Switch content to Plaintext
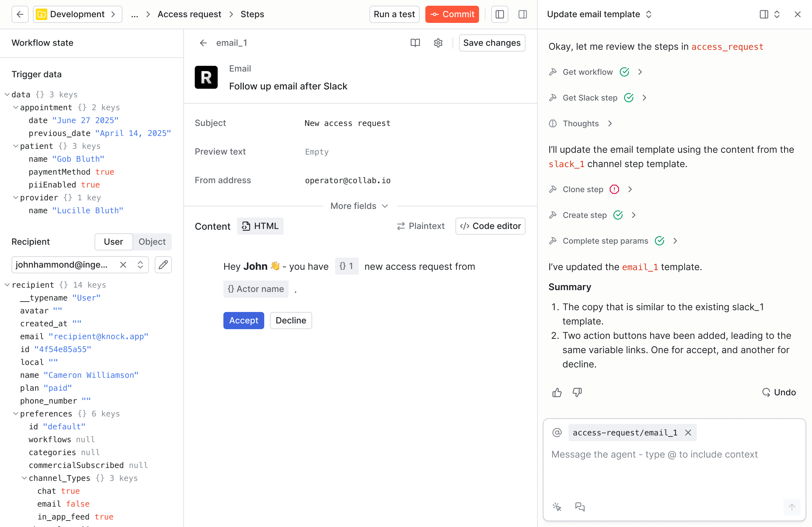This screenshot has height=527, width=812. pos(421,226)
